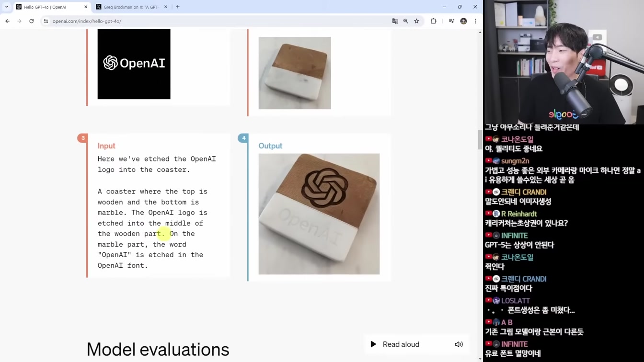Click chat username A B
This screenshot has height=362, width=644.
(x=507, y=323)
